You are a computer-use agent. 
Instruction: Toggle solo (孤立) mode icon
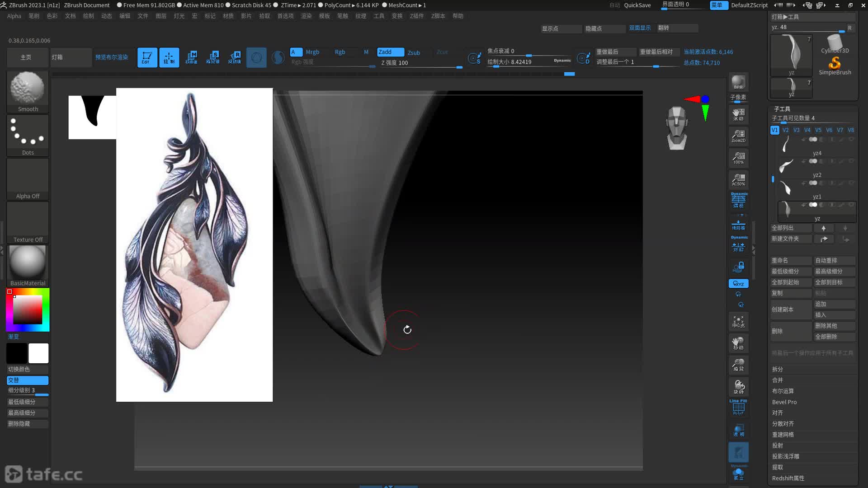(x=738, y=474)
